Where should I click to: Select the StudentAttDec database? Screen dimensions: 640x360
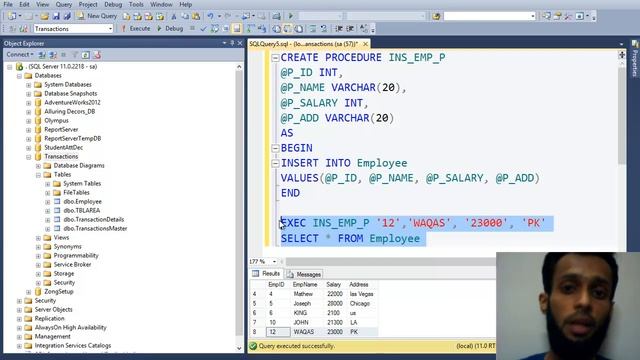tap(63, 148)
